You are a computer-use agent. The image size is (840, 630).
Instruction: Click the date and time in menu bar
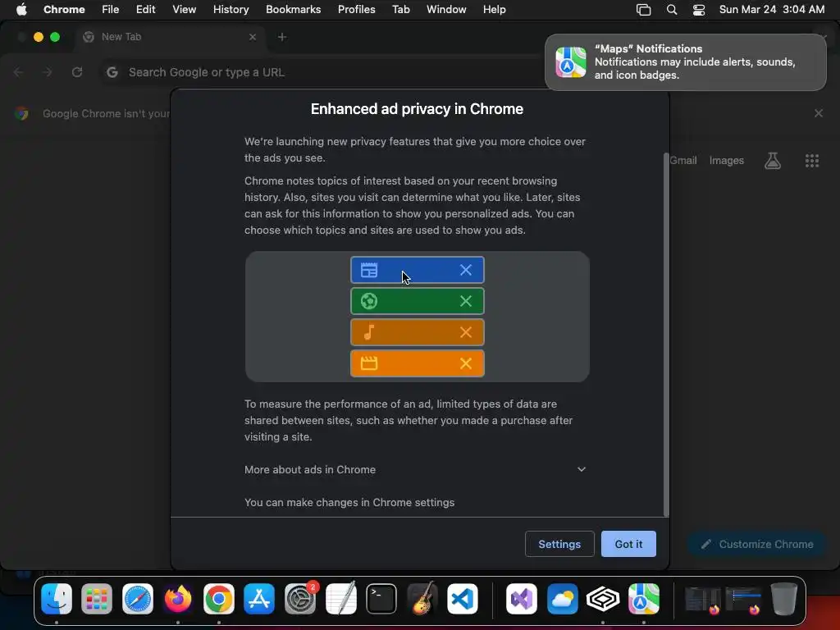coord(771,9)
